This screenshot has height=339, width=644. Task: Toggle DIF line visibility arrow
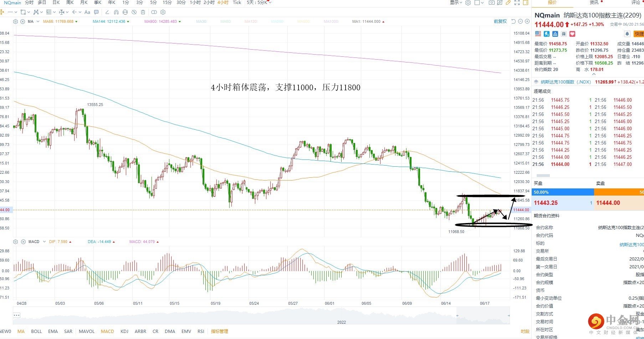point(70,242)
